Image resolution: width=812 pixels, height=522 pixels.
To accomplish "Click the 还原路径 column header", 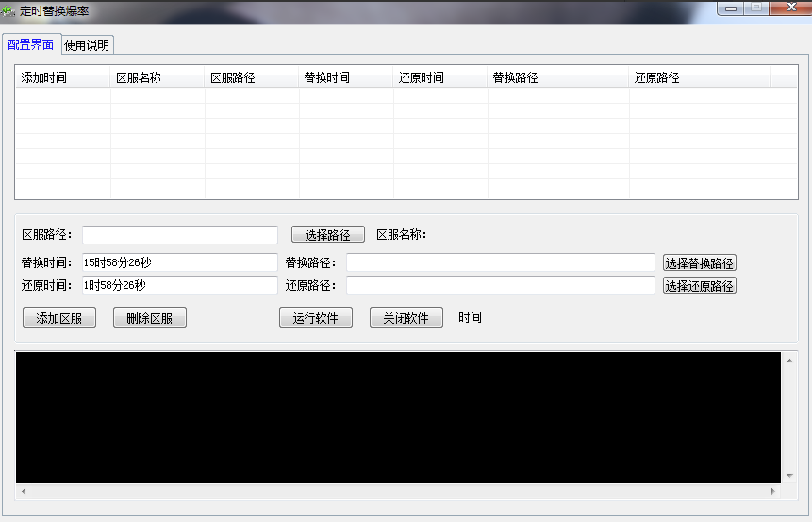I will point(700,77).
